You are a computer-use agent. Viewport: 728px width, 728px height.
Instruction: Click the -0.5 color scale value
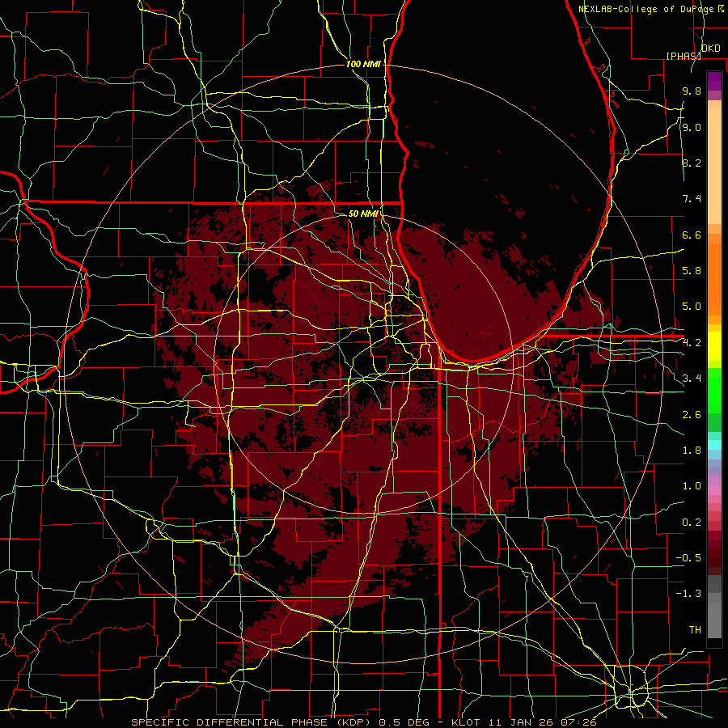[x=688, y=558]
